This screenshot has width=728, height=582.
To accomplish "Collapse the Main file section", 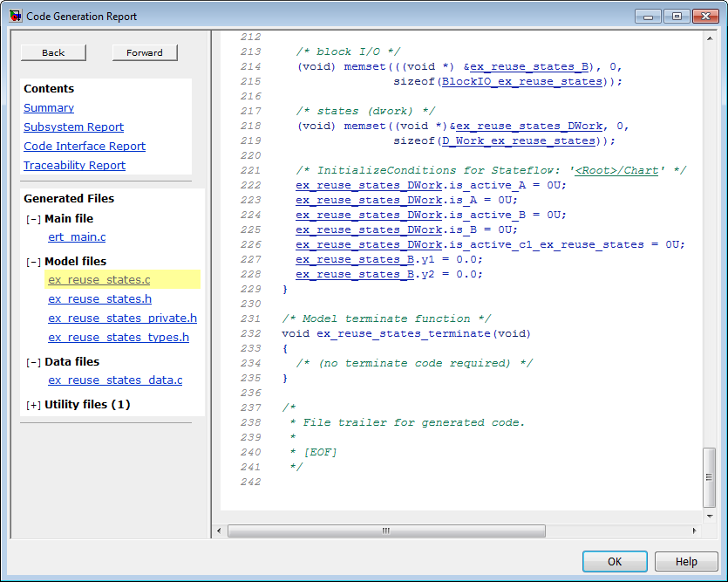I will point(33,219).
